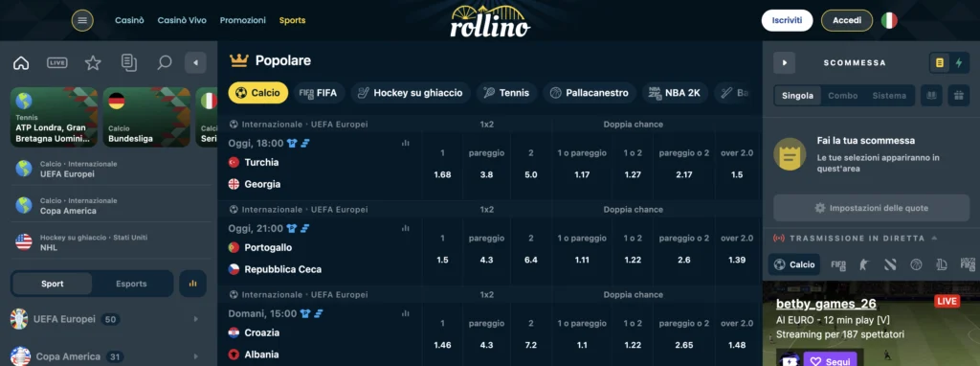Image resolution: width=980 pixels, height=366 pixels.
Task: Open the sidebar search icon
Action: coord(165,62)
